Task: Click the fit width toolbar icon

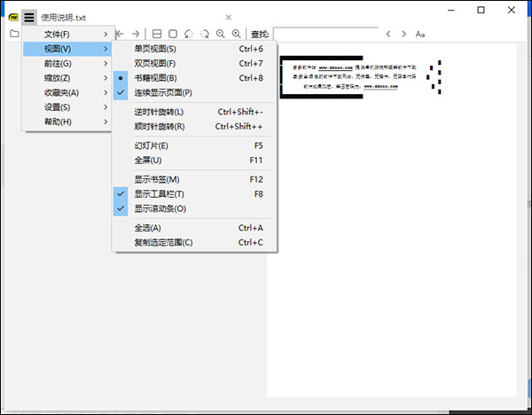Action: [x=157, y=34]
